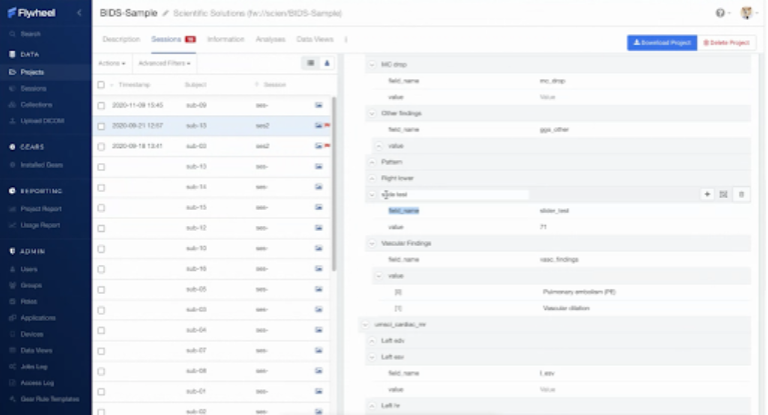This screenshot has width=768, height=415.
Task: Check the box for sub-09 session
Action: [x=100, y=105]
